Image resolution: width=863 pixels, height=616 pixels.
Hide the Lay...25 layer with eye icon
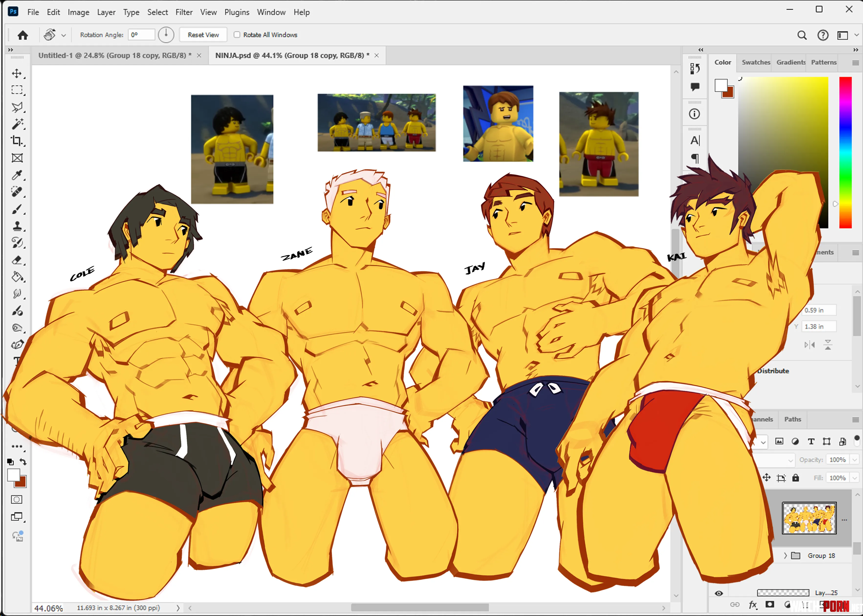pos(719,593)
